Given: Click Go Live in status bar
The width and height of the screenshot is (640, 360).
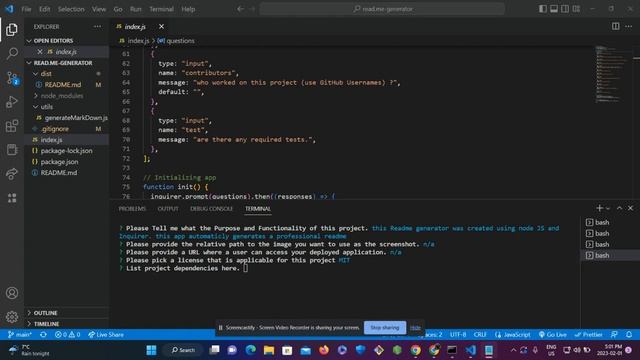Looking at the screenshot, I should pyautogui.click(x=552, y=335).
